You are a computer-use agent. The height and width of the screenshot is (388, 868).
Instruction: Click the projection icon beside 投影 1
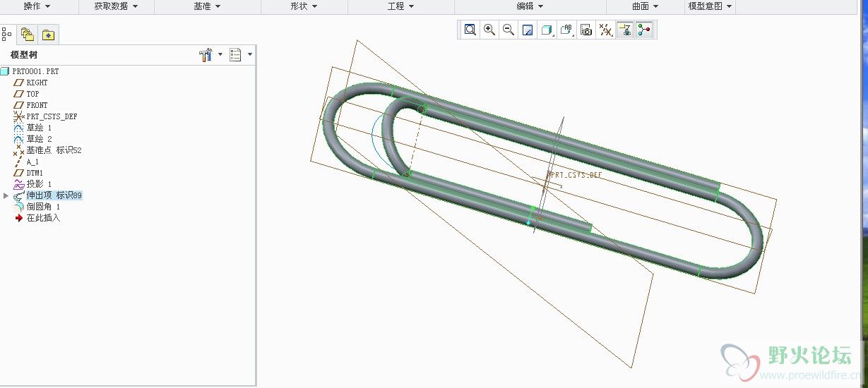19,184
